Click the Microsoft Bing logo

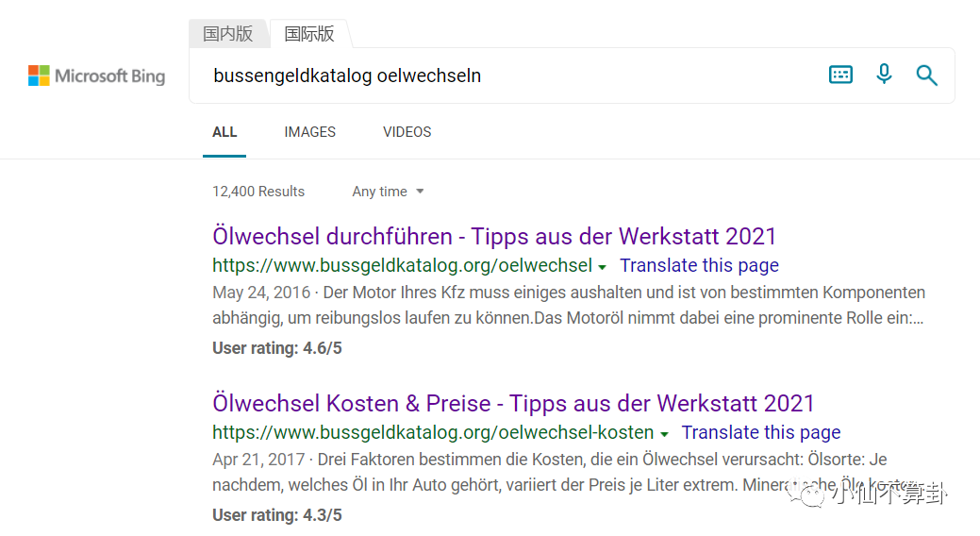click(x=96, y=76)
